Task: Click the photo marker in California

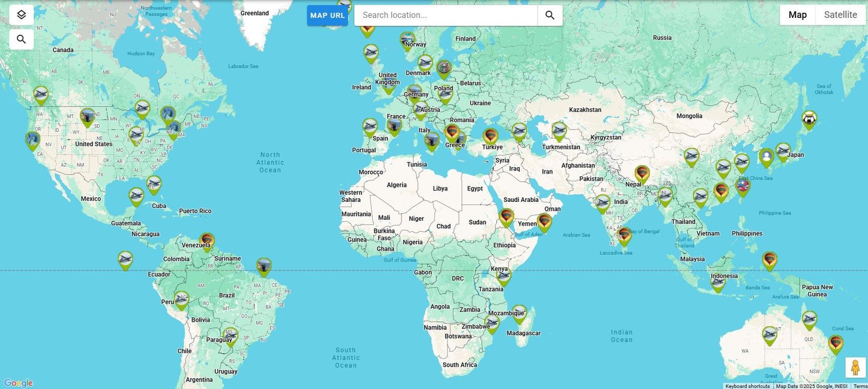Action: (33, 141)
